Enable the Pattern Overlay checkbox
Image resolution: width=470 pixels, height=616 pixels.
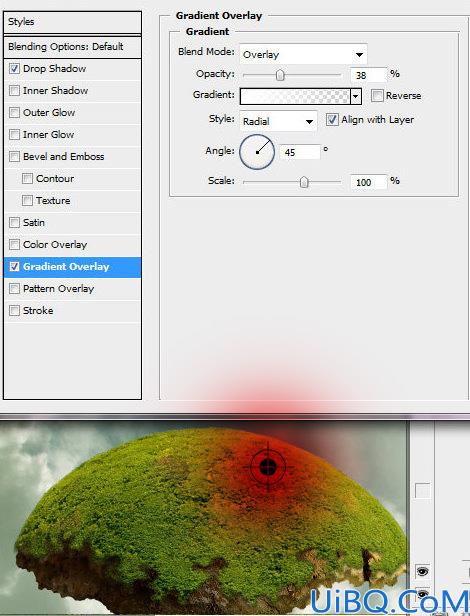(14, 289)
